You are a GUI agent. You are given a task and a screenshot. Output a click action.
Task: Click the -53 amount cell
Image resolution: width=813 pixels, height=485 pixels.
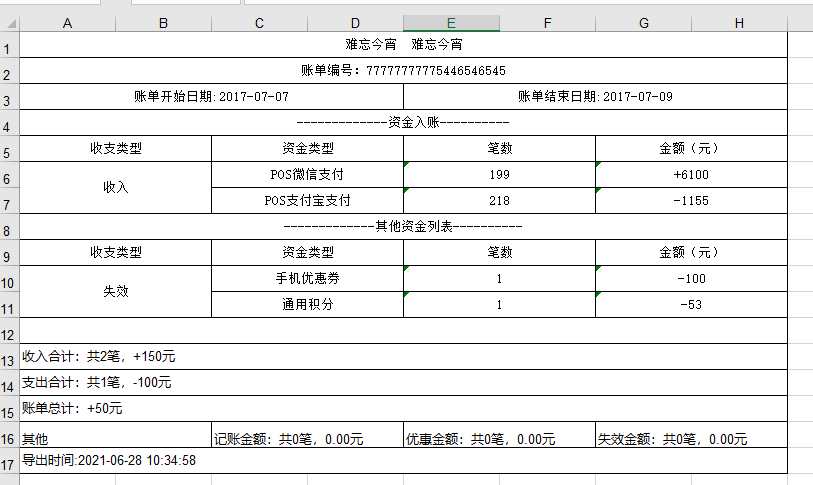click(692, 304)
